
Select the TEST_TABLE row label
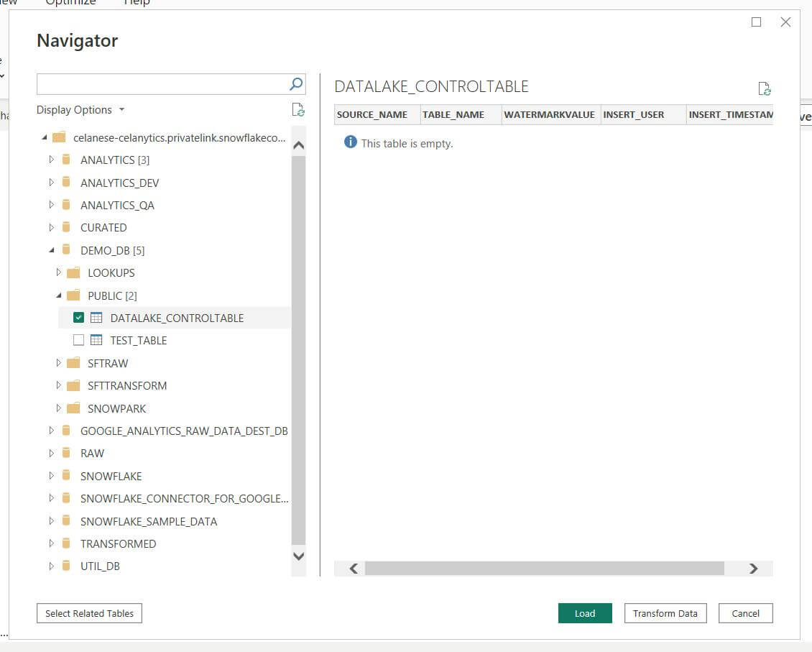[138, 340]
